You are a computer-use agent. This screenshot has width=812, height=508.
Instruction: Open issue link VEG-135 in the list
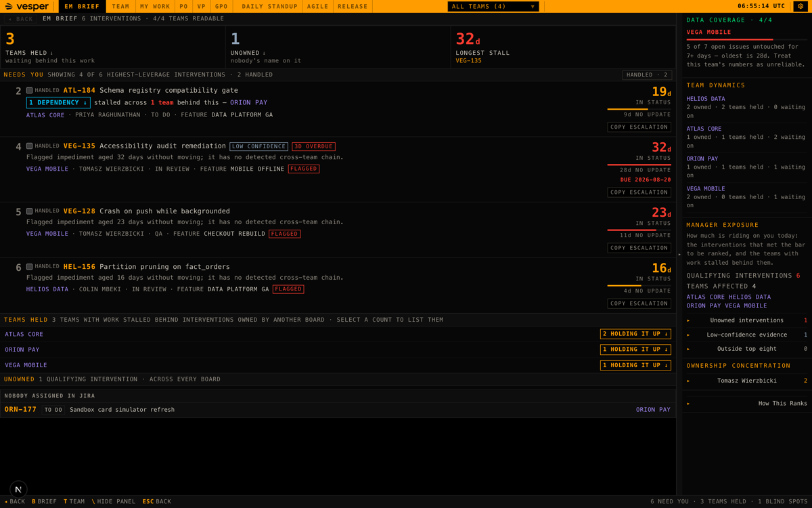point(79,146)
